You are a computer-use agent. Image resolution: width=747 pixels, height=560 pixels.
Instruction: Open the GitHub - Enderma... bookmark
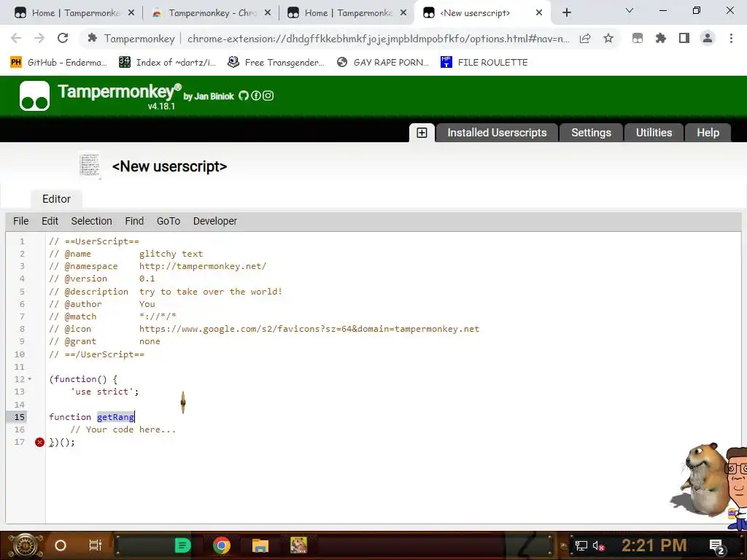coord(59,63)
